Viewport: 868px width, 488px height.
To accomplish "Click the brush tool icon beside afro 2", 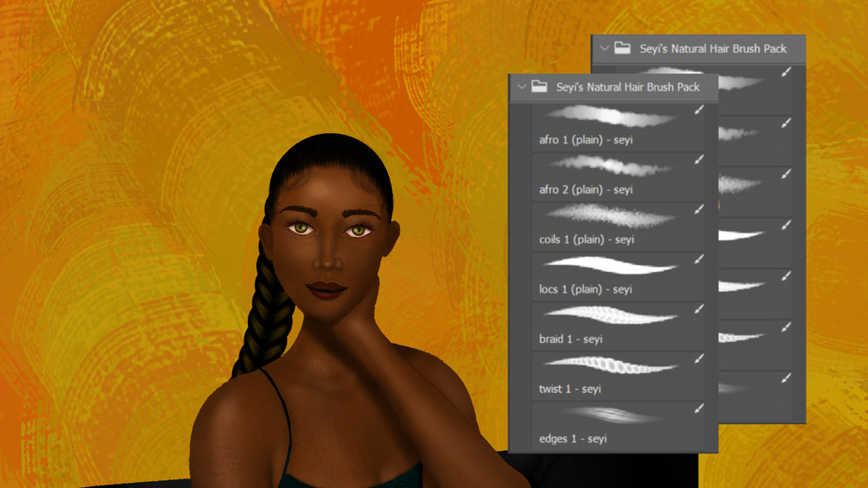I will pyautogui.click(x=700, y=159).
